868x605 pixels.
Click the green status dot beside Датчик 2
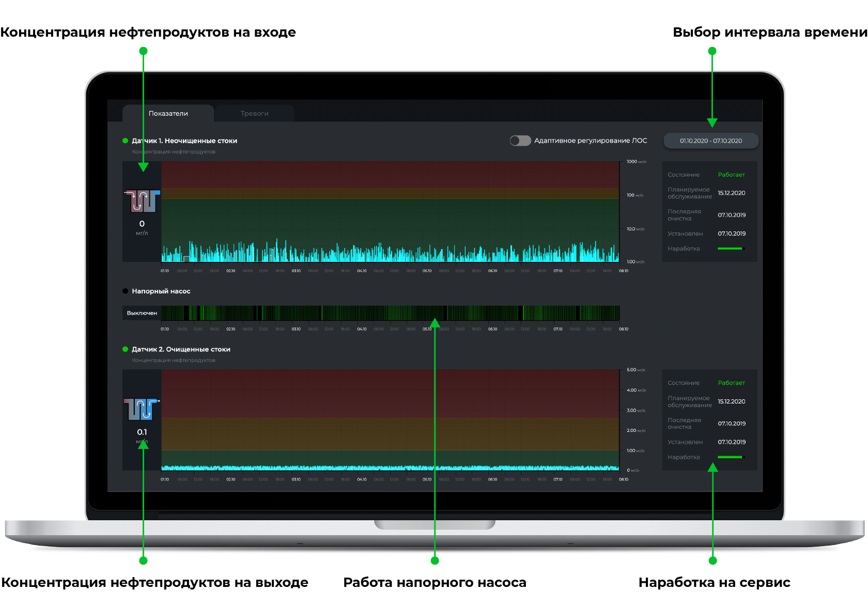click(x=125, y=349)
